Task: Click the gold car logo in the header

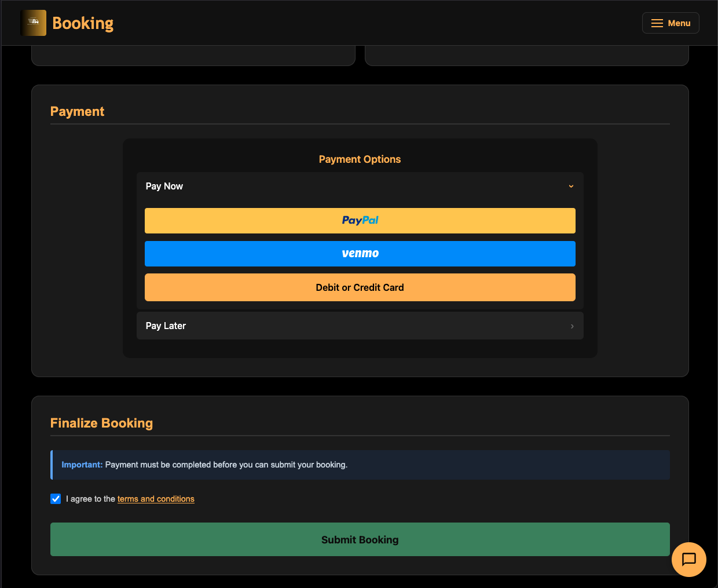Action: (33, 23)
